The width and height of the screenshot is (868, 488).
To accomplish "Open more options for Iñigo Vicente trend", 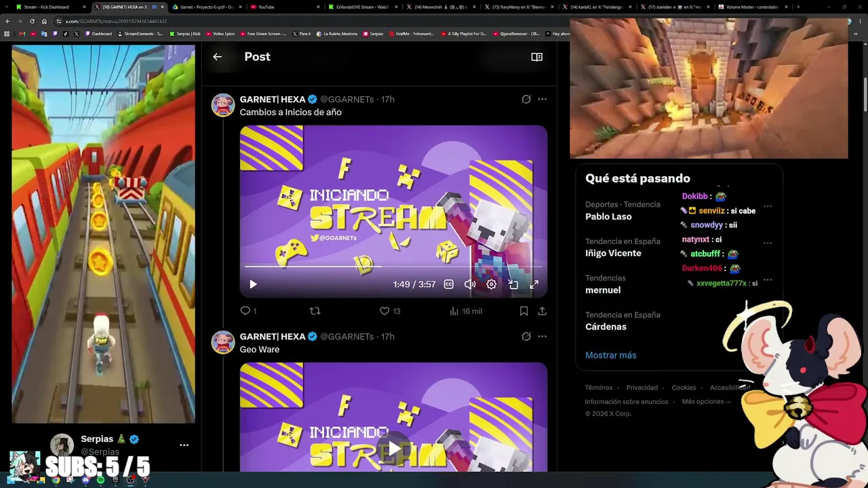I will [x=768, y=243].
